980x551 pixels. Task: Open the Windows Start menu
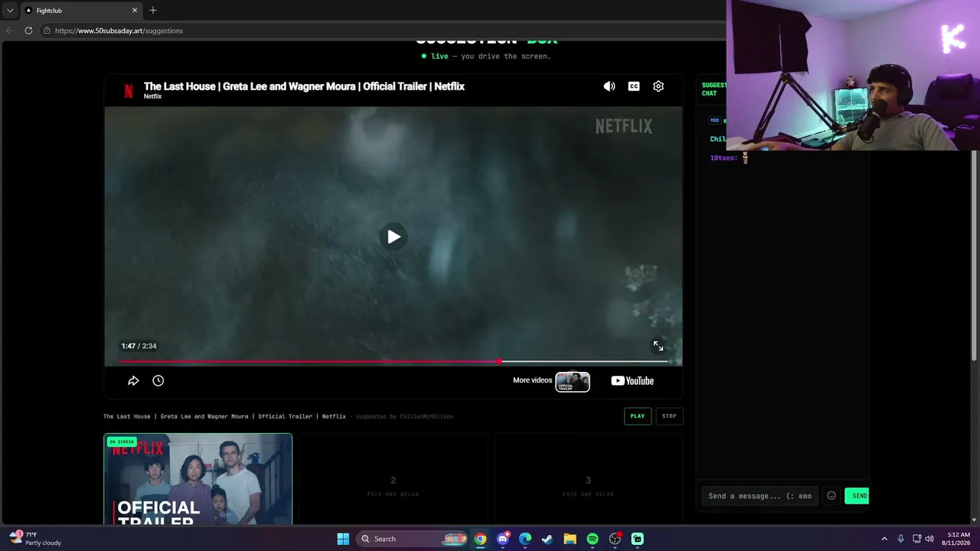pyautogui.click(x=343, y=539)
